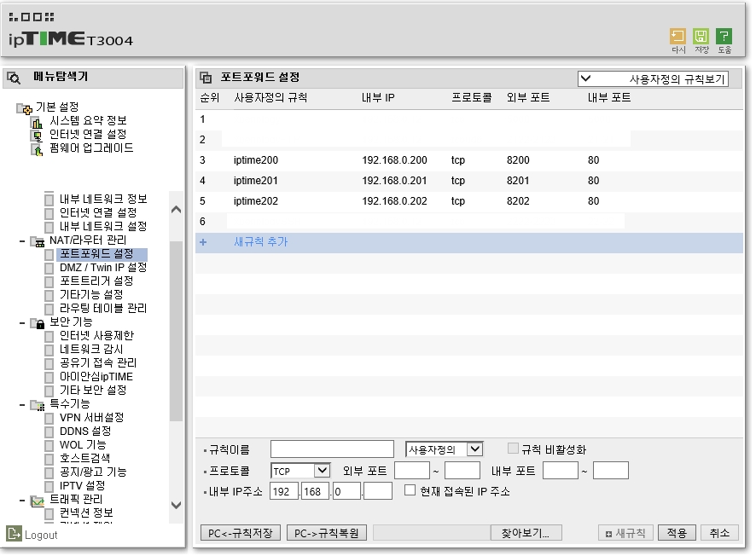Open the WOL 기능 menu item
756x556 pixels.
pyautogui.click(x=83, y=445)
